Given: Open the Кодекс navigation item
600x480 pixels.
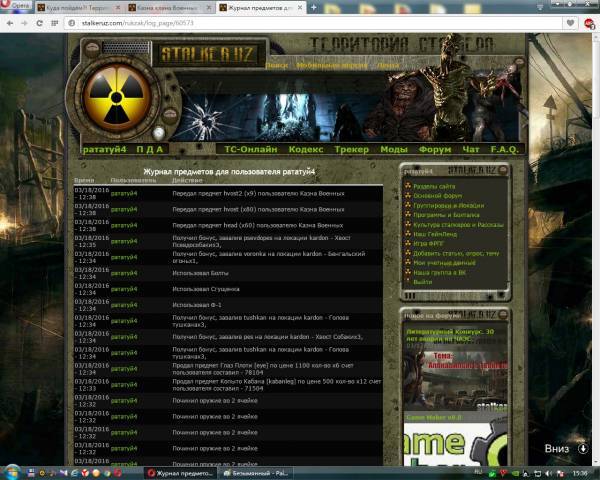Looking at the screenshot, I should [305, 149].
